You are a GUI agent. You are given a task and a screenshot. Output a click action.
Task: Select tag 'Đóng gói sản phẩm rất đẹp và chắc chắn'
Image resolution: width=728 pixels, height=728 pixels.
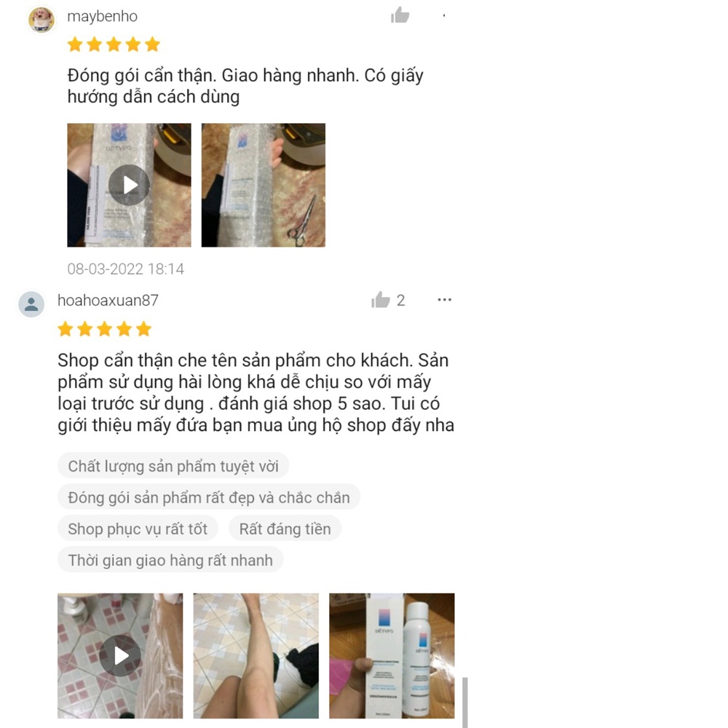tap(209, 497)
